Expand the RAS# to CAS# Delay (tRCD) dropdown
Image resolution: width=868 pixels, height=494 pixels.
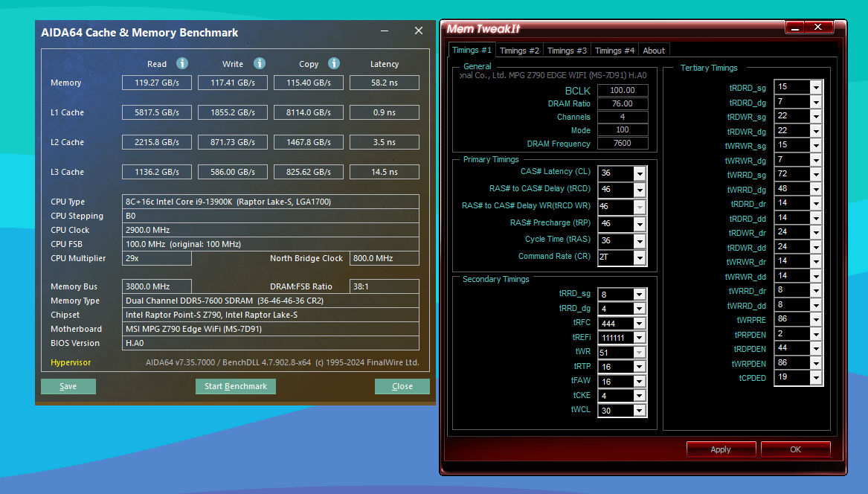pos(640,190)
